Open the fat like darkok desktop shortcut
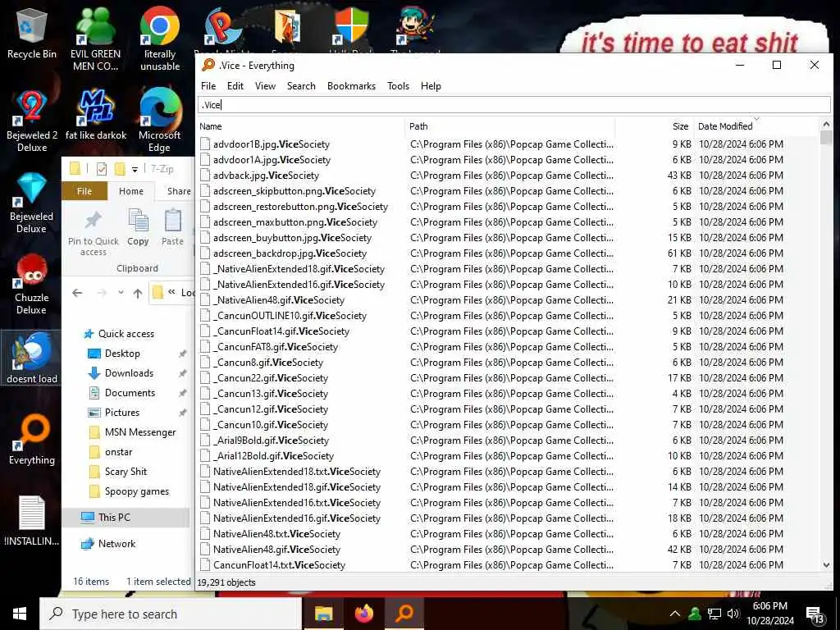 (95, 115)
